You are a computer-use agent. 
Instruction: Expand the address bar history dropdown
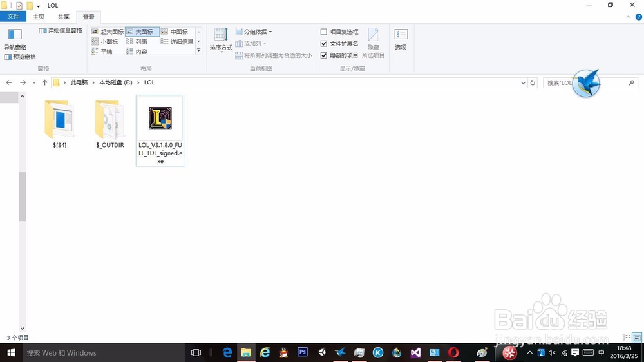523,82
